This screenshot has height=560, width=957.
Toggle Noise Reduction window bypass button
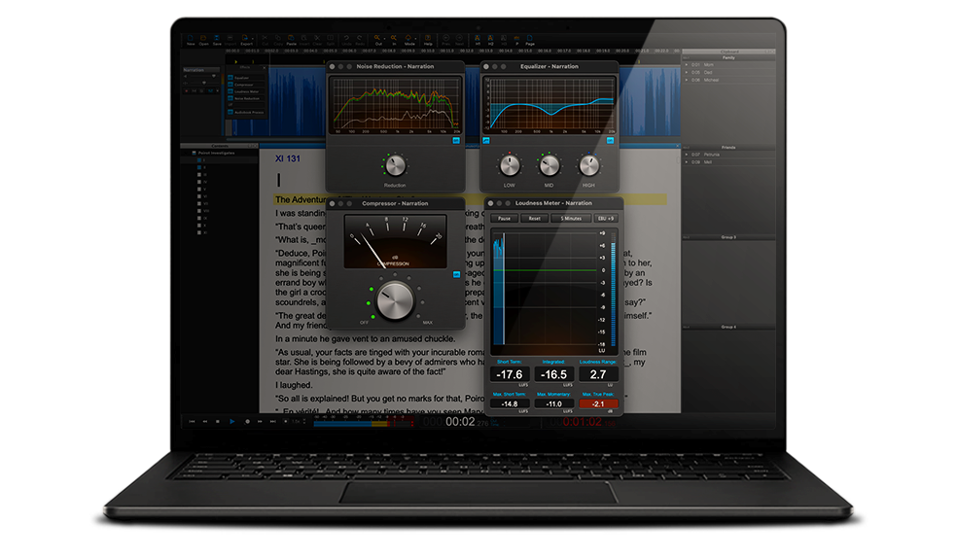456,141
